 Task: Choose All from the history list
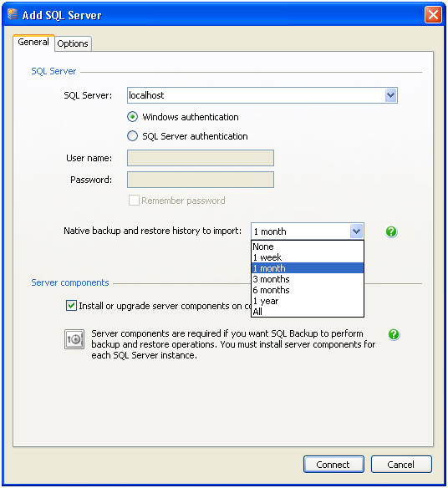coord(308,312)
